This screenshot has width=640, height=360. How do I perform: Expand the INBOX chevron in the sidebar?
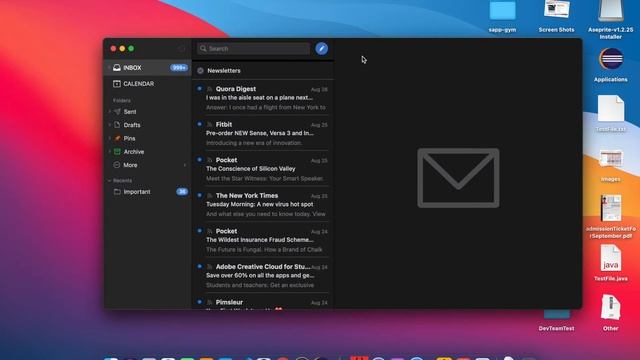point(109,68)
